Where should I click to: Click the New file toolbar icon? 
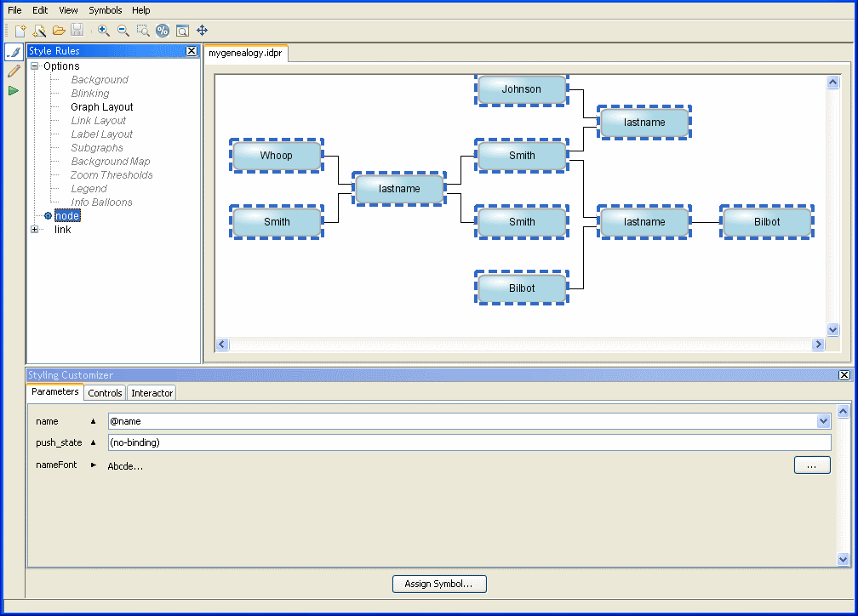pyautogui.click(x=20, y=31)
